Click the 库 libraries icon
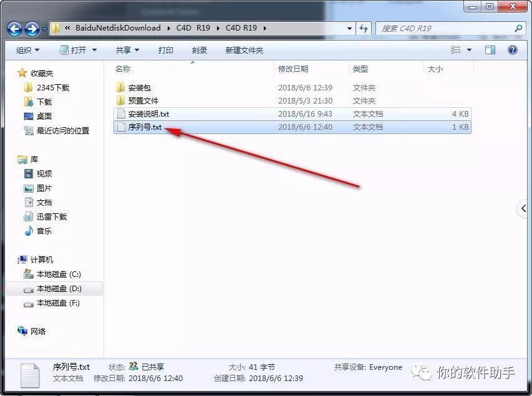Screen dimensions: 532x396 22,159
